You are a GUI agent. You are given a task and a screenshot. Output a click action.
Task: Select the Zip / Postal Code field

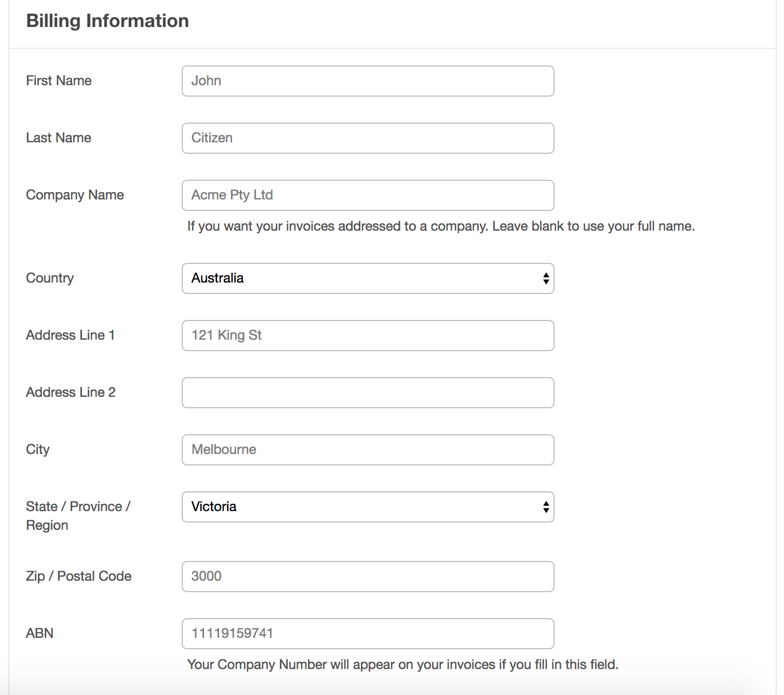pos(368,577)
